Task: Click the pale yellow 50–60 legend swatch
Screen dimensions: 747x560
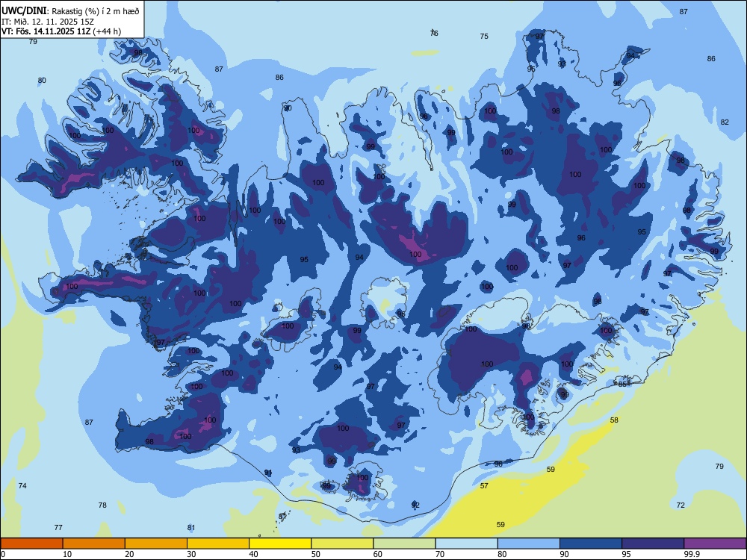Action: pyautogui.click(x=342, y=544)
